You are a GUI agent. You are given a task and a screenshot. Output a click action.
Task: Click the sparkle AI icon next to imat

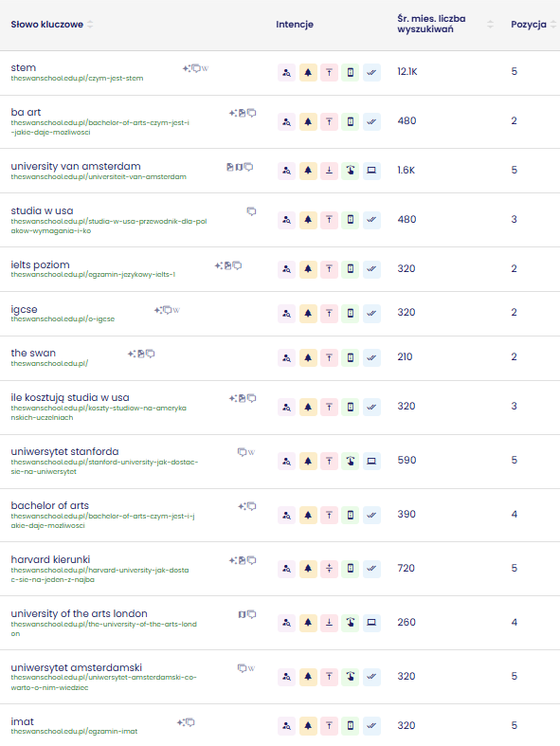click(181, 722)
